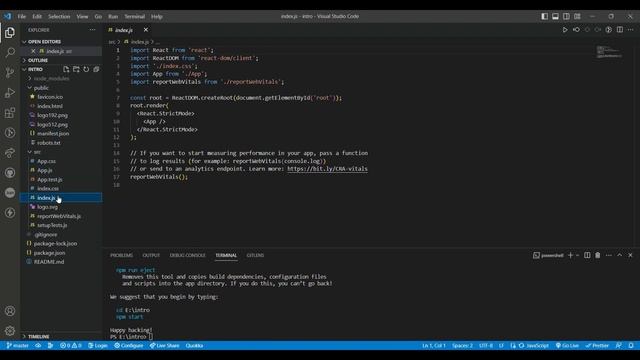Image resolution: width=640 pixels, height=360 pixels.
Task: Kill terminal with trash icon
Action: point(598,255)
